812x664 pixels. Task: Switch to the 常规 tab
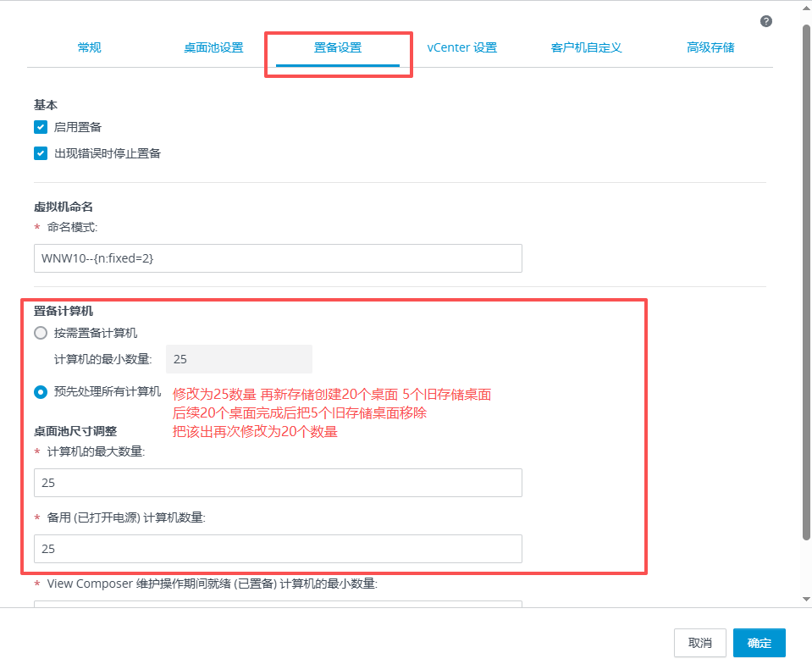pyautogui.click(x=89, y=47)
